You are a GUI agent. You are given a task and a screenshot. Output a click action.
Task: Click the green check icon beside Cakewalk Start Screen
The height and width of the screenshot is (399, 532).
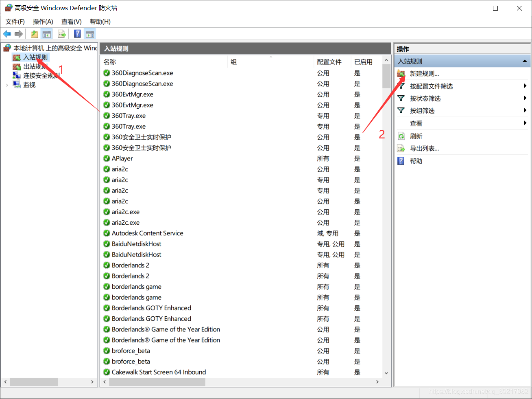tap(107, 372)
